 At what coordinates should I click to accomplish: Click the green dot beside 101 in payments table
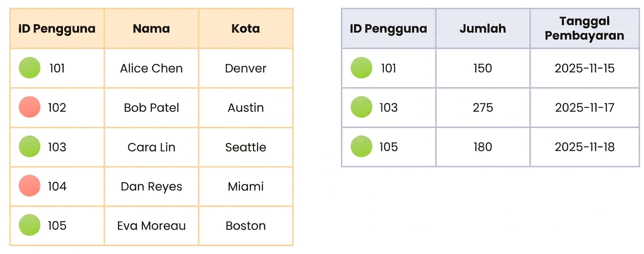[x=361, y=68]
